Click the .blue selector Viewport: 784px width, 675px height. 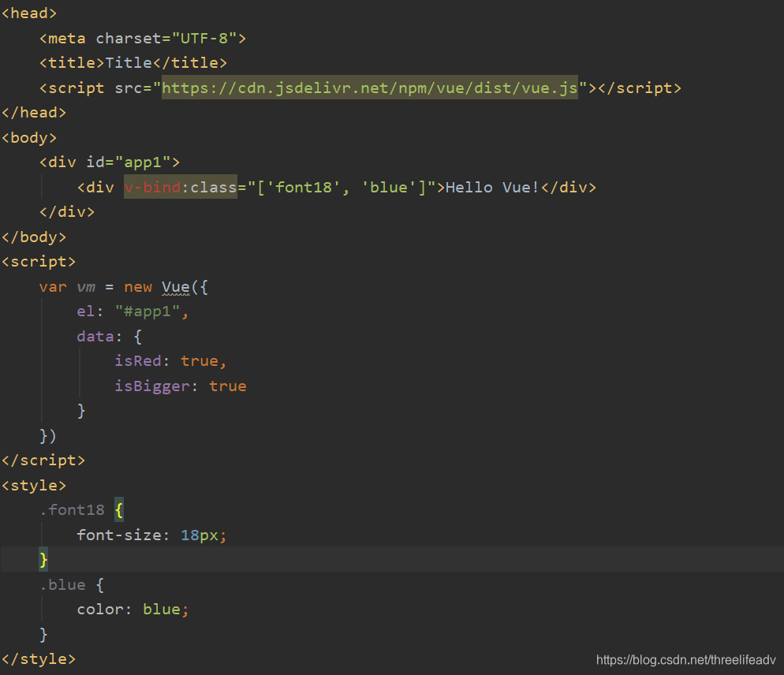point(62,584)
